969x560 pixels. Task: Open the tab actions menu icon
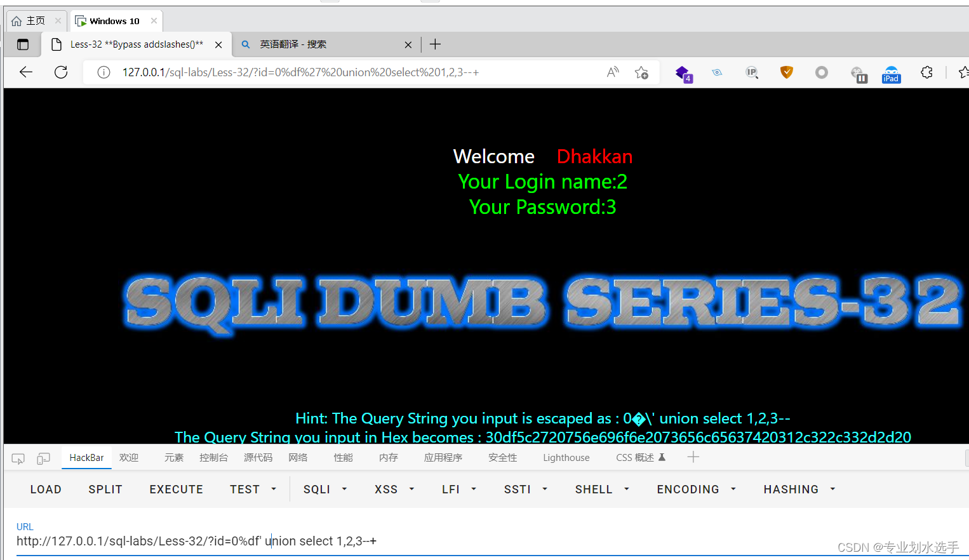[23, 44]
